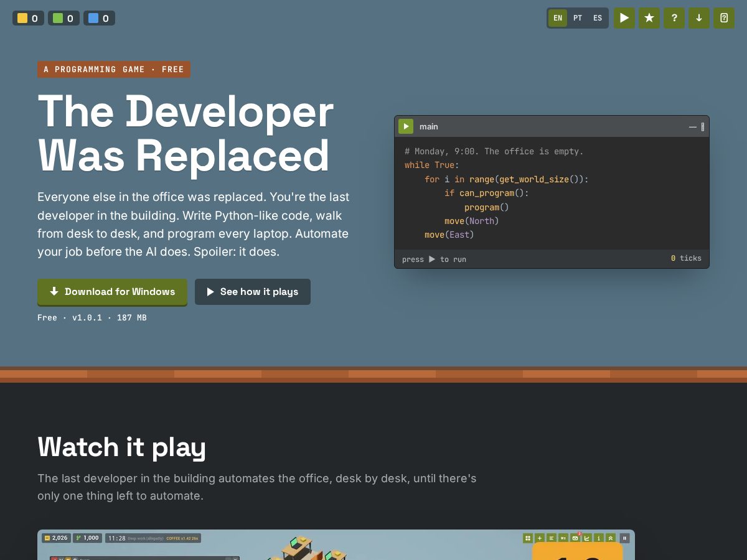This screenshot has width=747, height=560.
Task: Click The Developer Was Replaced headline
Action: coord(186,133)
